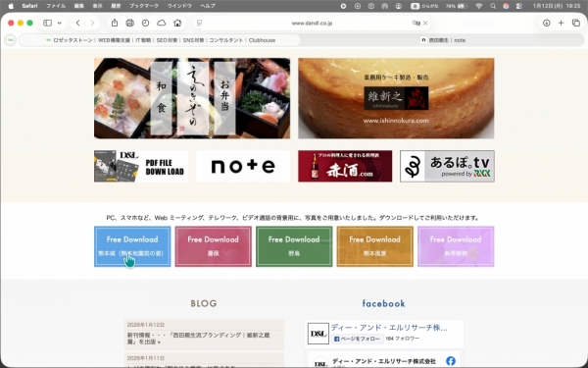The height and width of the screenshot is (368, 588).
Task: Open the 2026年1月11日 blog entry
Action: 204,360
